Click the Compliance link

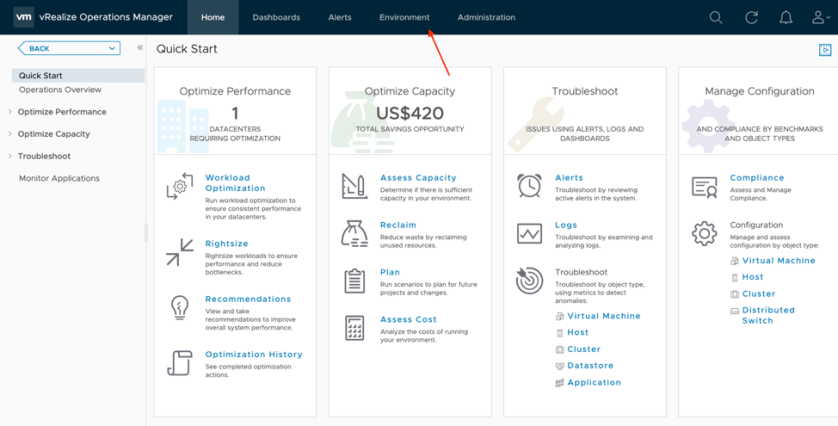pyautogui.click(x=756, y=178)
